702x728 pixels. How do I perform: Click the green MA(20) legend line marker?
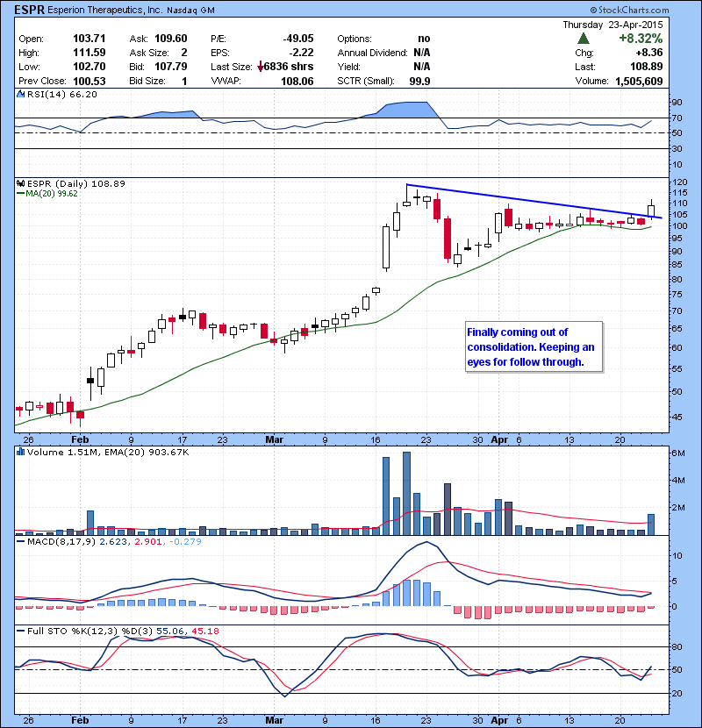[x=20, y=194]
